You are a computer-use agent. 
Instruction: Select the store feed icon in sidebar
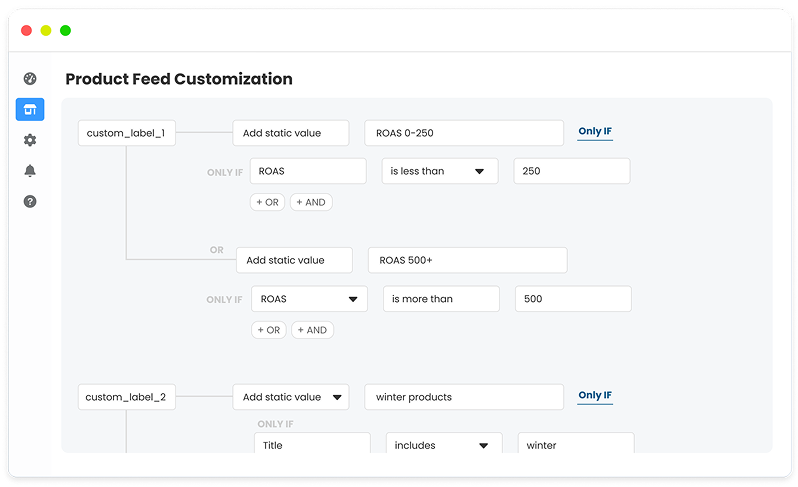point(30,110)
